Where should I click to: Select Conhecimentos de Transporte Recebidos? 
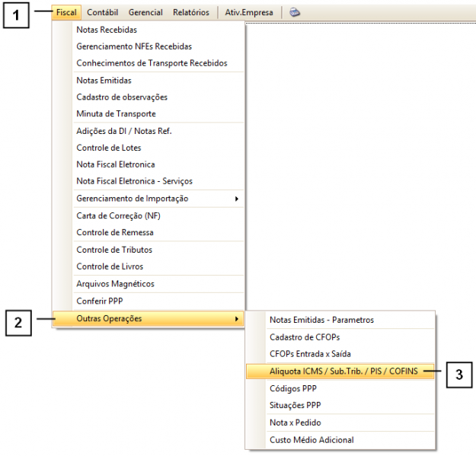tap(152, 63)
